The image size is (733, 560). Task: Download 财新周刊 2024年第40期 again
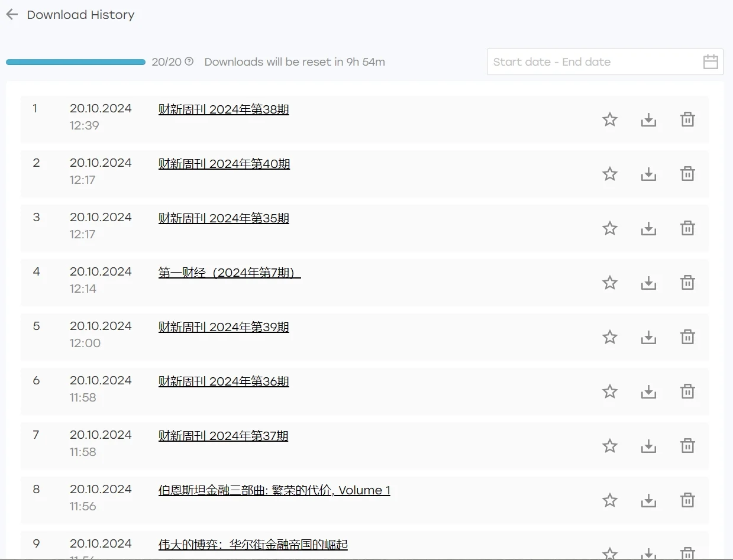(x=649, y=174)
